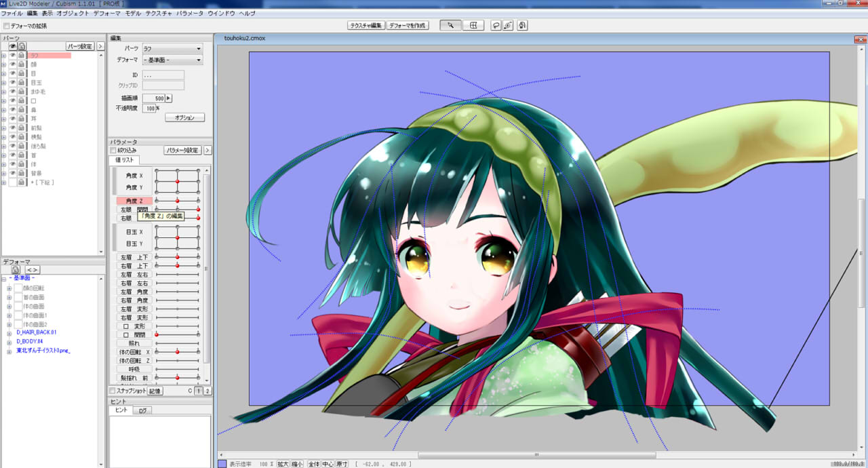This screenshot has width=868, height=468.
Task: Click the テクスチャ編集 button
Action: [366, 25]
